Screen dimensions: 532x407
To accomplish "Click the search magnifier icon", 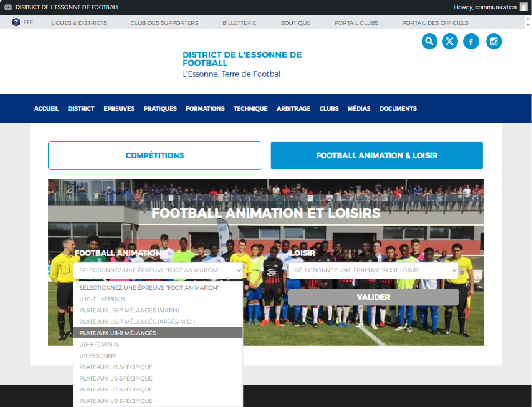I will click(429, 42).
